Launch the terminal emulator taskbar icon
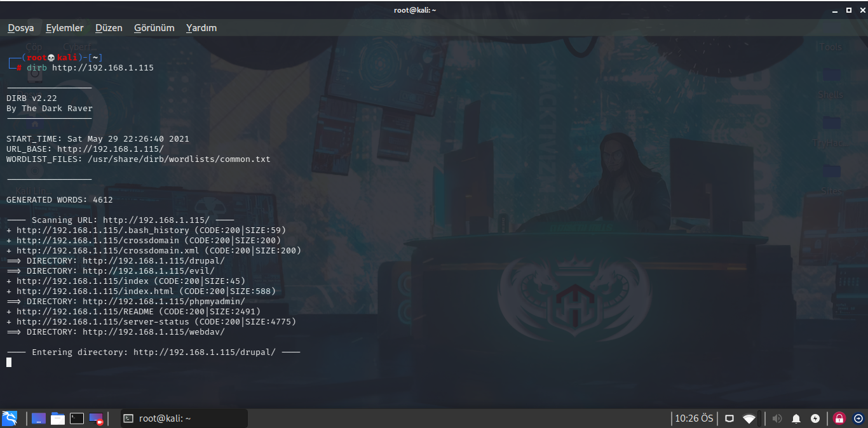868x428 pixels. pyautogui.click(x=77, y=418)
